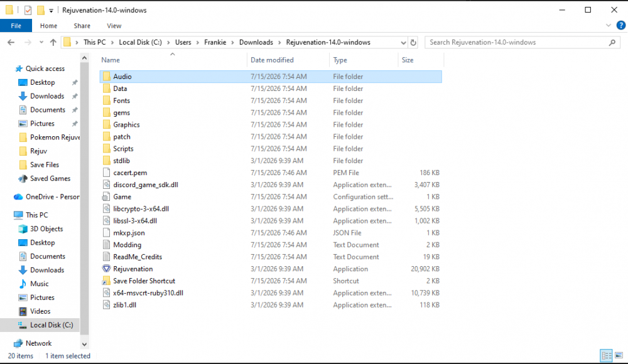Expand the customize quick access toolbar arrow
Screen dimensions: 628x364
click(x=51, y=11)
